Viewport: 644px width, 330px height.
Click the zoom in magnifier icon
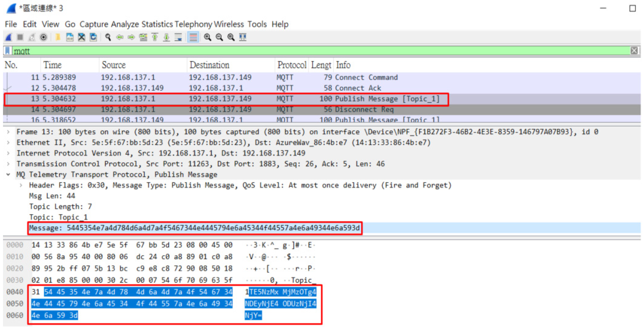point(207,37)
